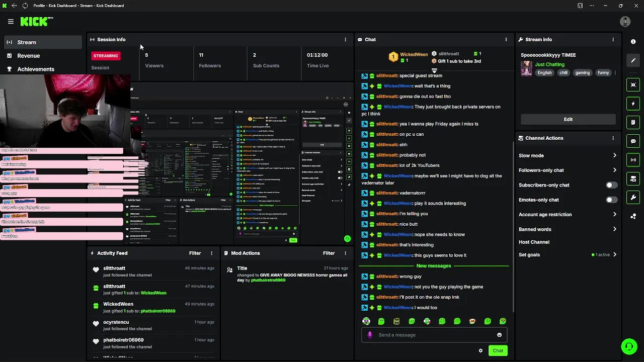This screenshot has width=644, height=362.
Task: Click the funny tag
Action: click(603, 72)
